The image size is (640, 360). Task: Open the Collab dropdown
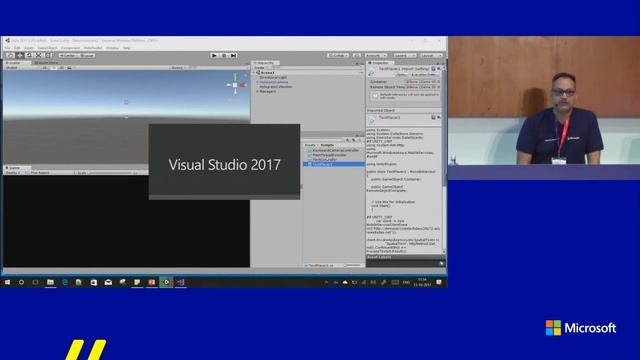click(x=338, y=55)
